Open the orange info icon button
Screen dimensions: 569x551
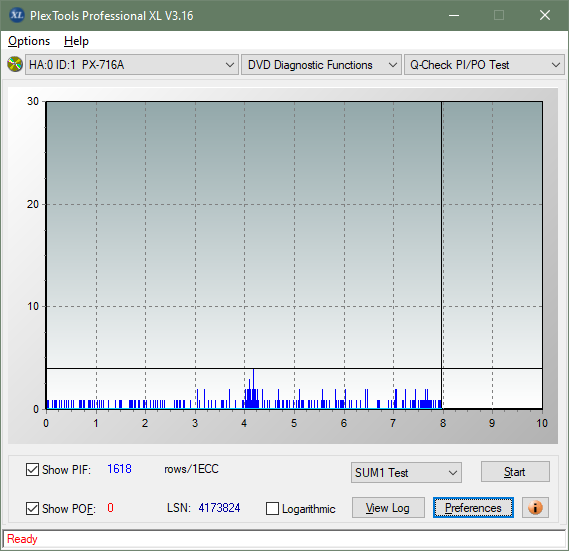click(x=535, y=507)
